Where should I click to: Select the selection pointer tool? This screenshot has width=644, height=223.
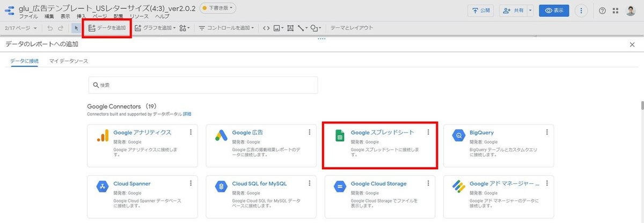coord(76,27)
